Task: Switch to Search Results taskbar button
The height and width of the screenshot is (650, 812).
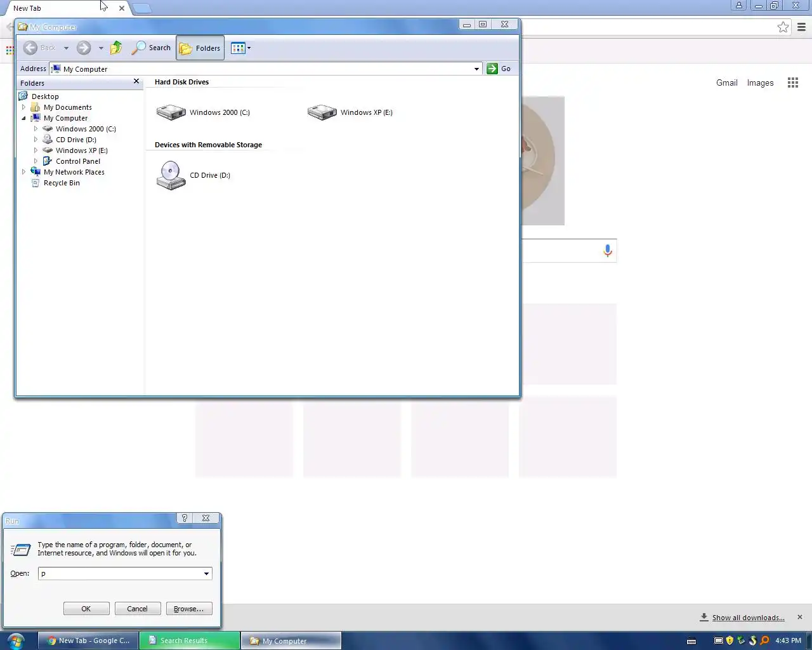Action: pos(190,640)
